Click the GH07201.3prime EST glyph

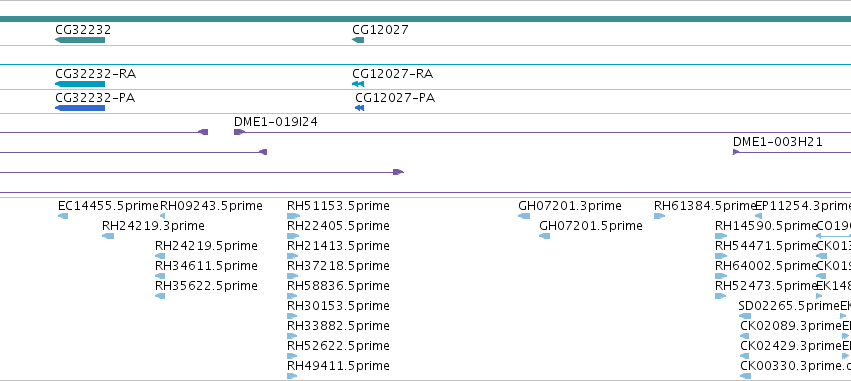(x=524, y=216)
